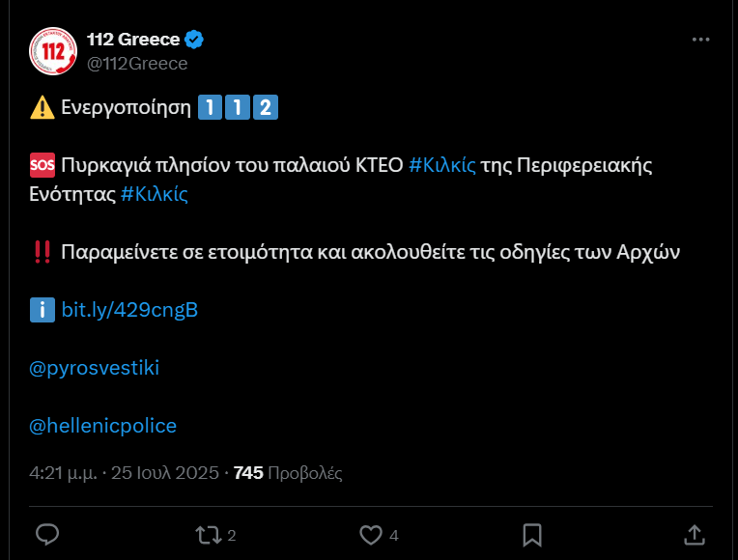Like the tweet with the heart icon

tap(371, 534)
